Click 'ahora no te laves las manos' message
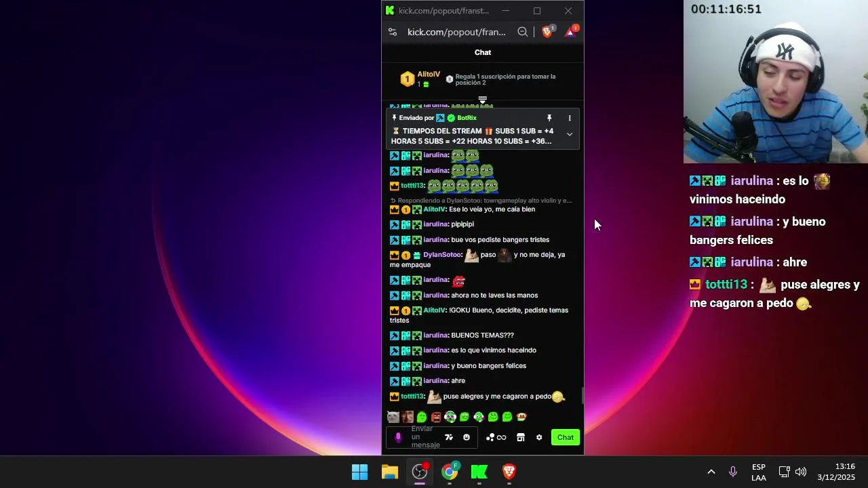Screen dimensions: 868x488 (494, 296)
